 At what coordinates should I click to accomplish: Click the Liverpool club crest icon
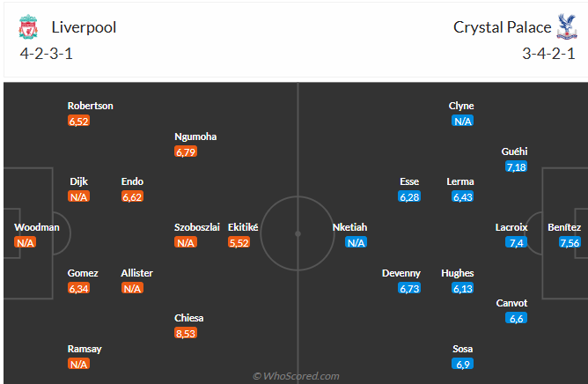(28, 28)
